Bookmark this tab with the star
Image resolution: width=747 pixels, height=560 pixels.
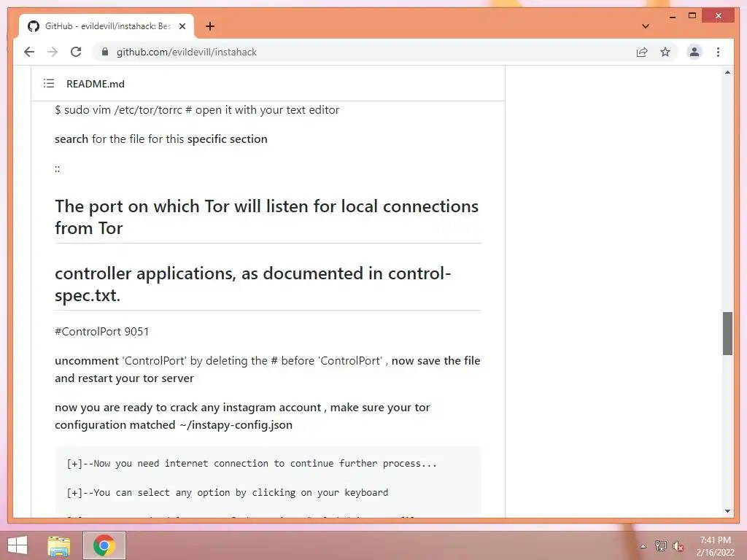pyautogui.click(x=665, y=52)
